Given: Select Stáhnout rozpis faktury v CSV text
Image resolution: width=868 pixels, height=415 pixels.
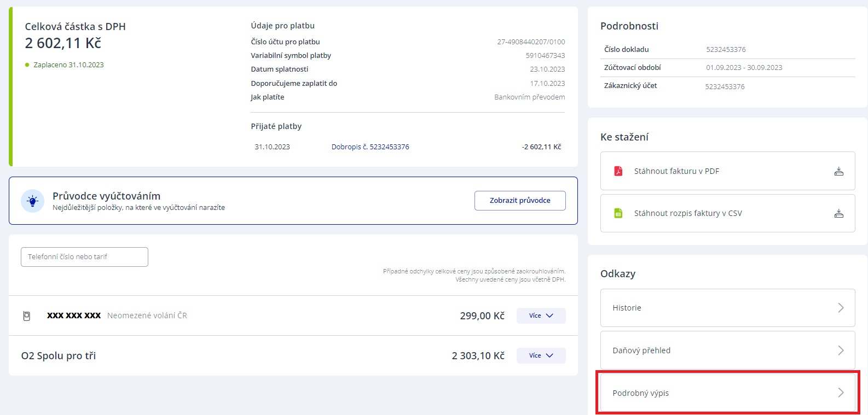Looking at the screenshot, I should click(688, 213).
